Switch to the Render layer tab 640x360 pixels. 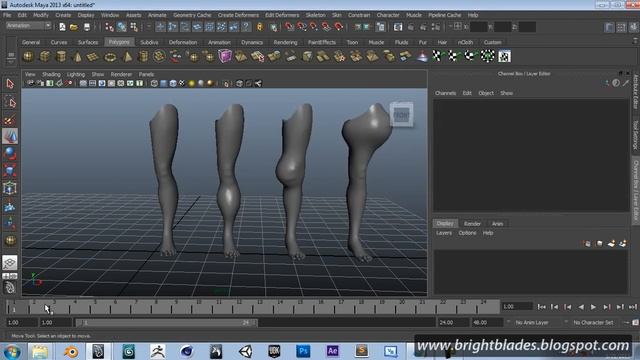472,224
